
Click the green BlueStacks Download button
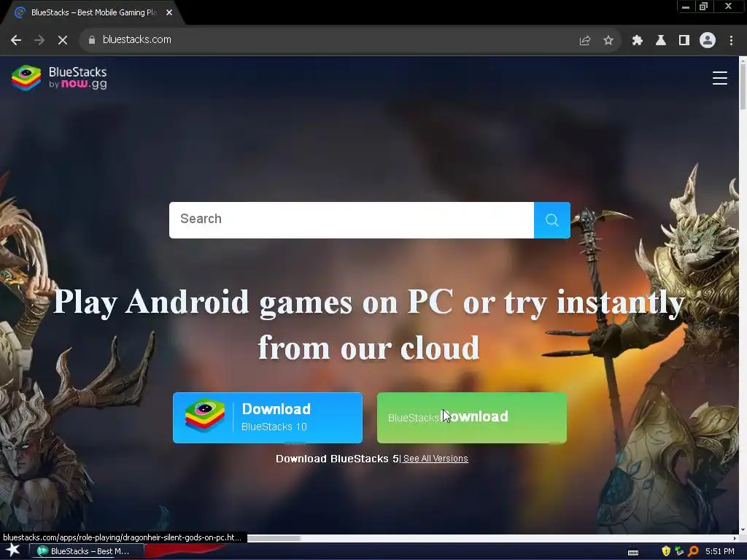pos(472,418)
